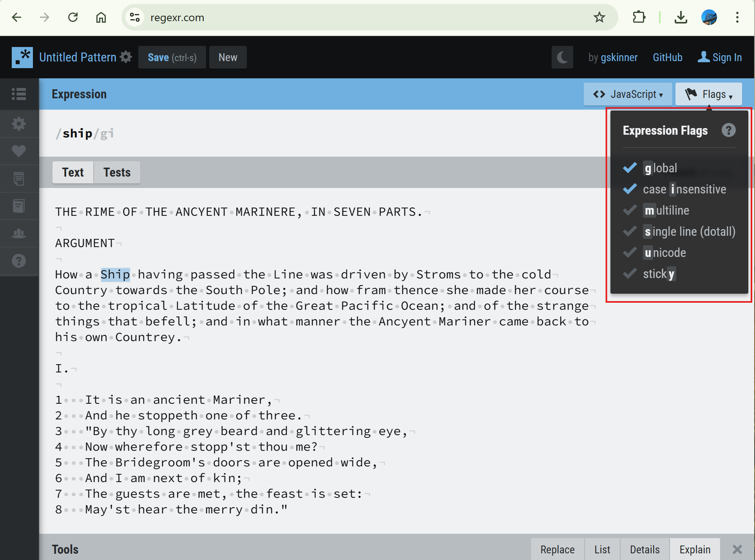Open the Replace tool tab
The height and width of the screenshot is (560, 755).
tap(557, 549)
